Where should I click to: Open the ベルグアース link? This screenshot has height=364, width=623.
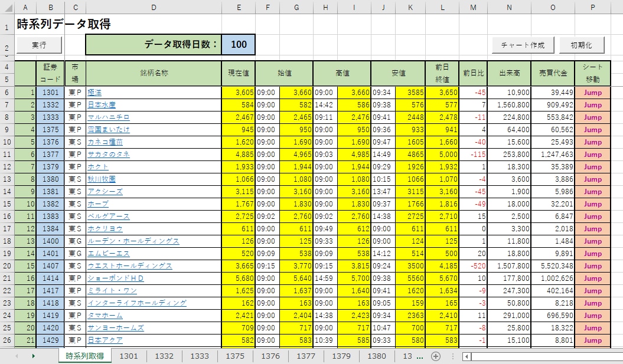(x=109, y=217)
